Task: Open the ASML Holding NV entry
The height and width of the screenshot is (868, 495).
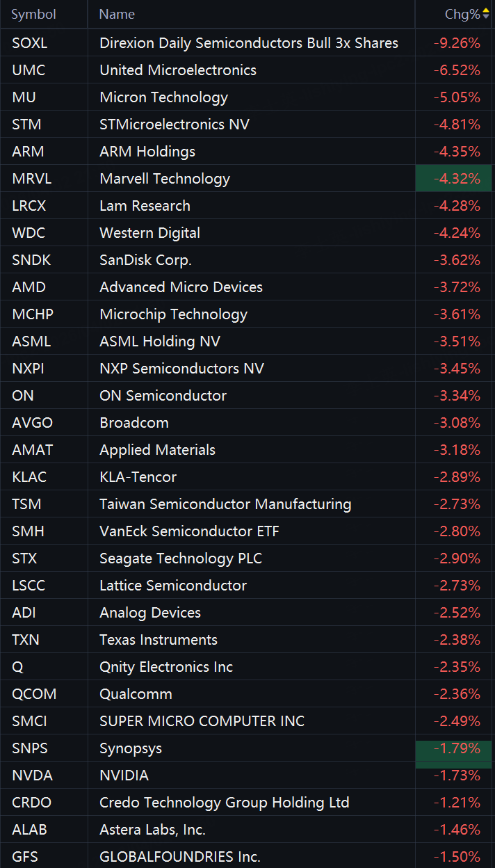Action: coord(247,341)
